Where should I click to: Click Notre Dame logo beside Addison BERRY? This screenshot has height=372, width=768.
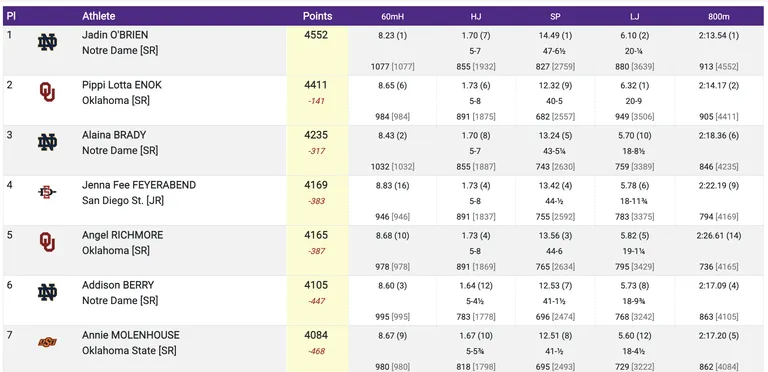point(47,292)
